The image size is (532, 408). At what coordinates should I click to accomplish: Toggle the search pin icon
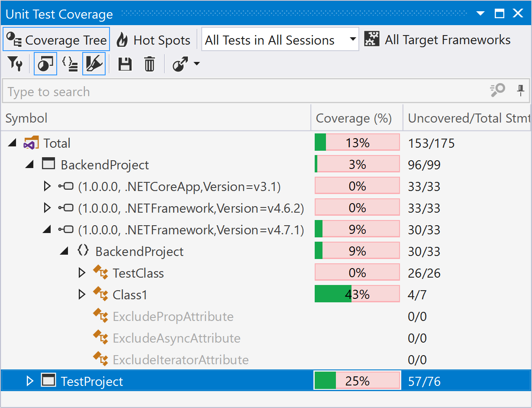click(x=520, y=91)
